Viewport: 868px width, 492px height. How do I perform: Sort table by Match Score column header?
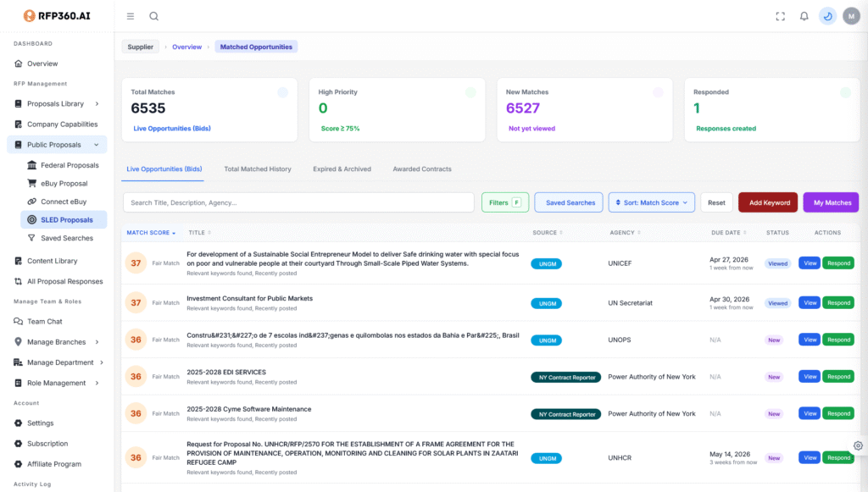coord(150,233)
